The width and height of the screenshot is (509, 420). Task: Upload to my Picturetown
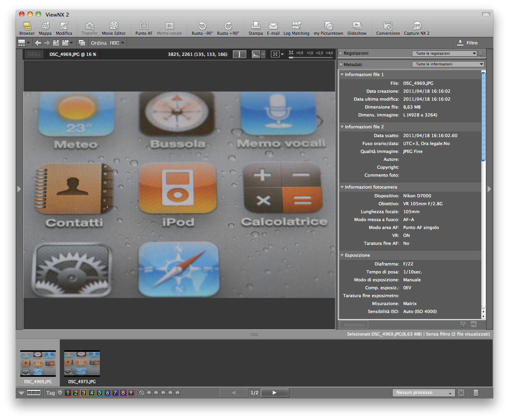pyautogui.click(x=328, y=28)
